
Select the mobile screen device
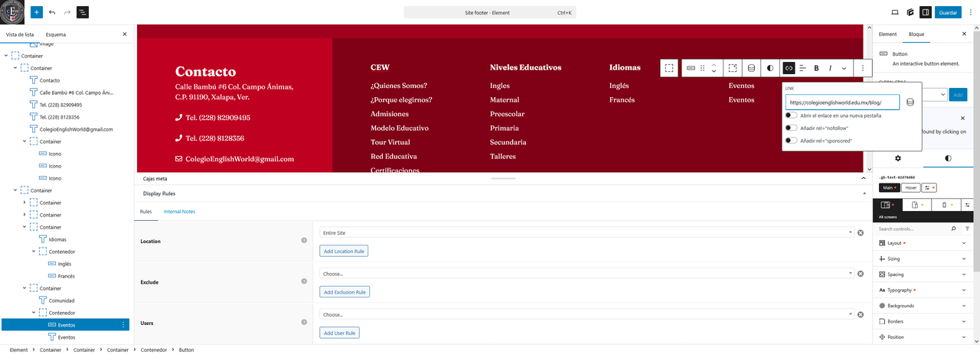[x=946, y=205]
